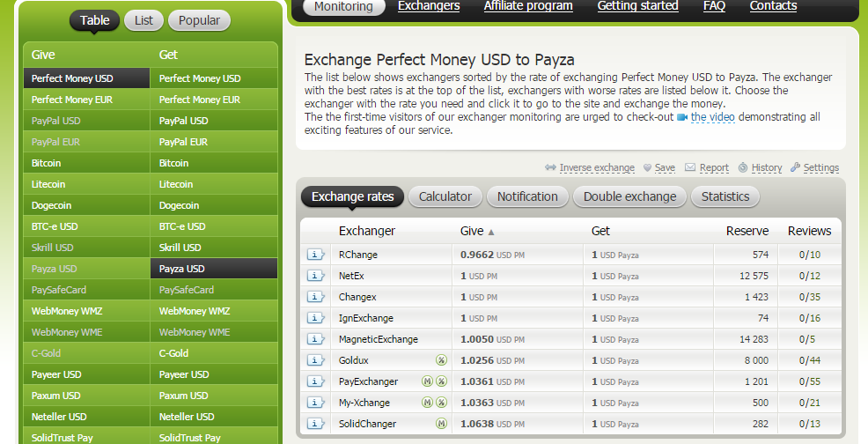
Task: Open info icon for NetEx exchanger
Action: (315, 276)
